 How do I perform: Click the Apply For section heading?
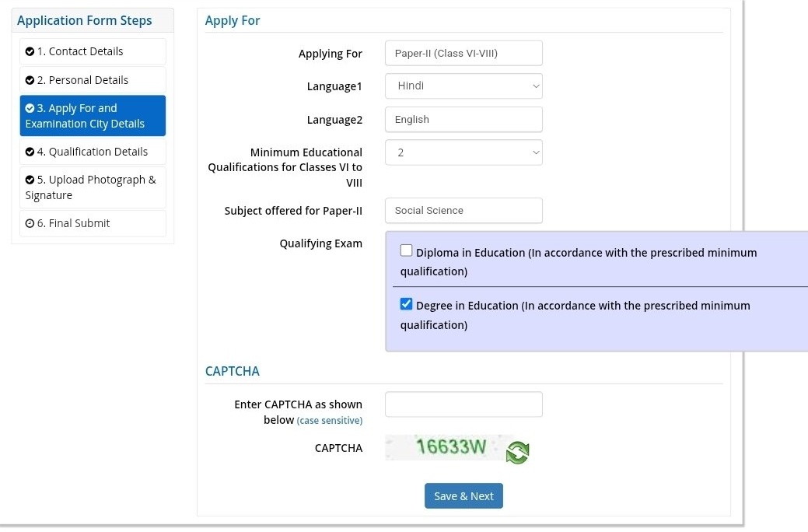click(233, 21)
